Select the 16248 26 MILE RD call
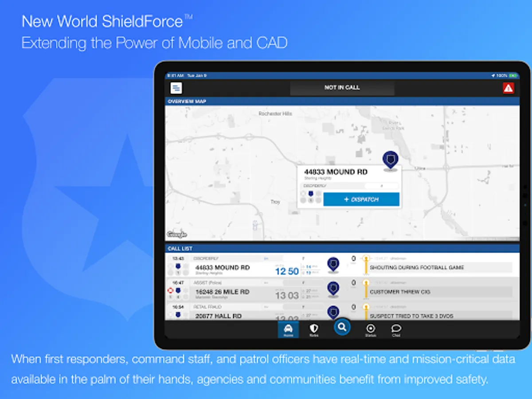Screen dimensions: 532x399 point(342,289)
